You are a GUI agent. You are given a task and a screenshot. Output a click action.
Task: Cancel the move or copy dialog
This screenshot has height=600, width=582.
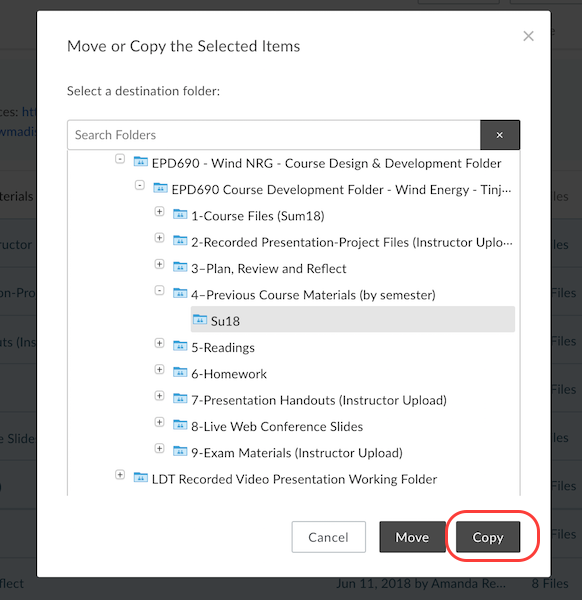click(329, 537)
